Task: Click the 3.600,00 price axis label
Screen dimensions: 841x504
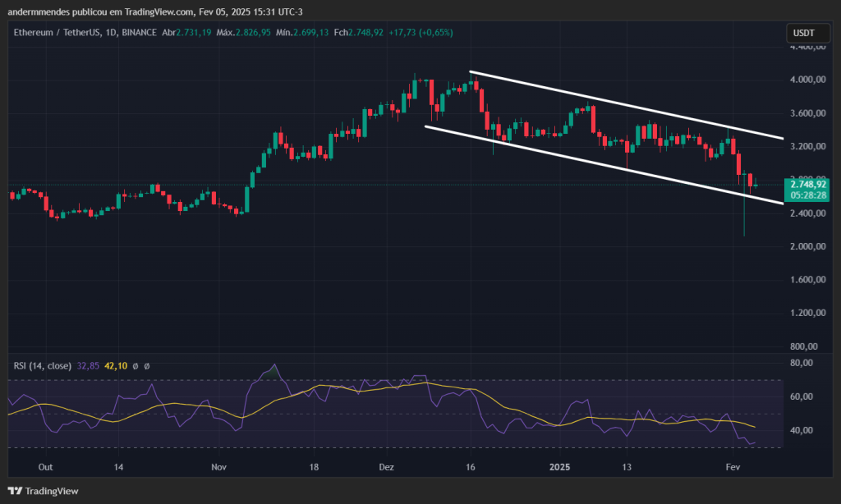Action: [x=808, y=113]
